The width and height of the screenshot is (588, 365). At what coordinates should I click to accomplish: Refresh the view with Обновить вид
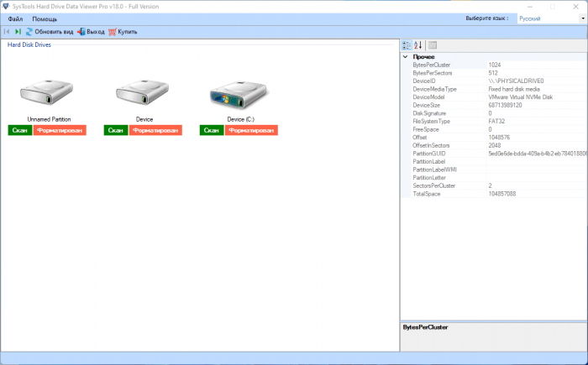(50, 32)
